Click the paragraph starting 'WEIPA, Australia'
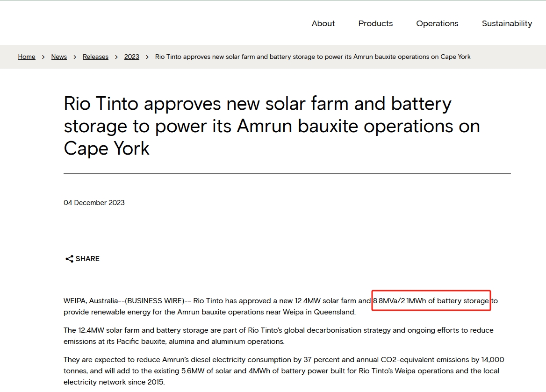Screen dimensions: 546x392 [280, 306]
